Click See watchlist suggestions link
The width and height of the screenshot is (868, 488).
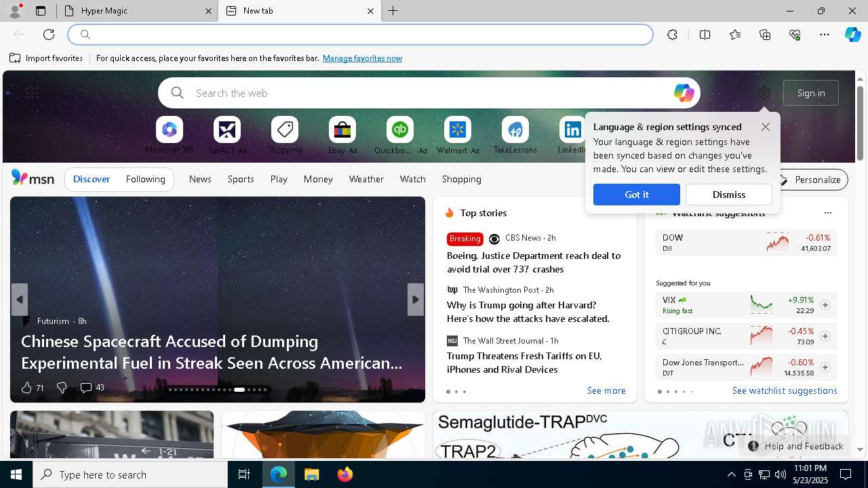pyautogui.click(x=785, y=391)
